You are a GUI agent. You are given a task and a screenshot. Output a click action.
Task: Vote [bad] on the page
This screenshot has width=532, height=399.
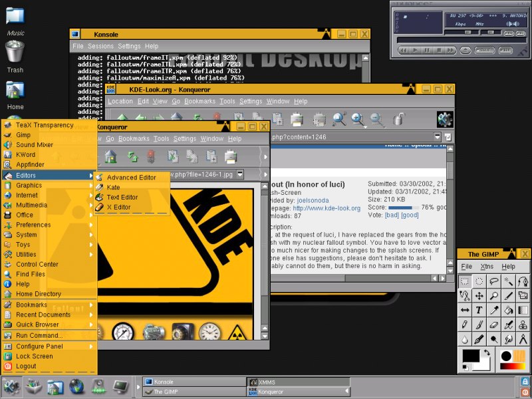tap(392, 215)
